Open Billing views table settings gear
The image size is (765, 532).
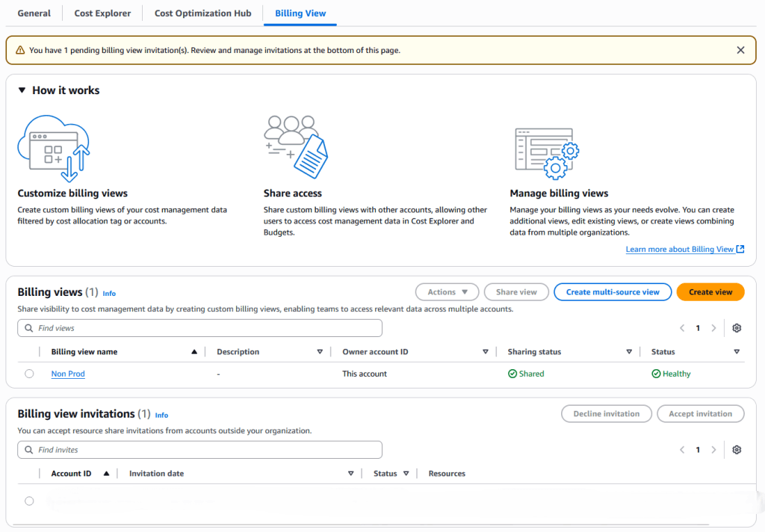tap(737, 328)
